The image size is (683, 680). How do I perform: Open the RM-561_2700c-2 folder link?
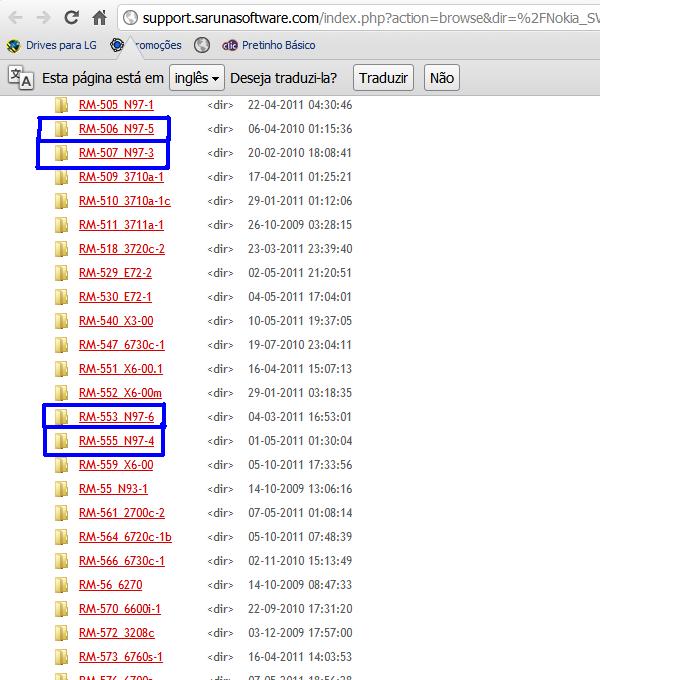pos(122,512)
